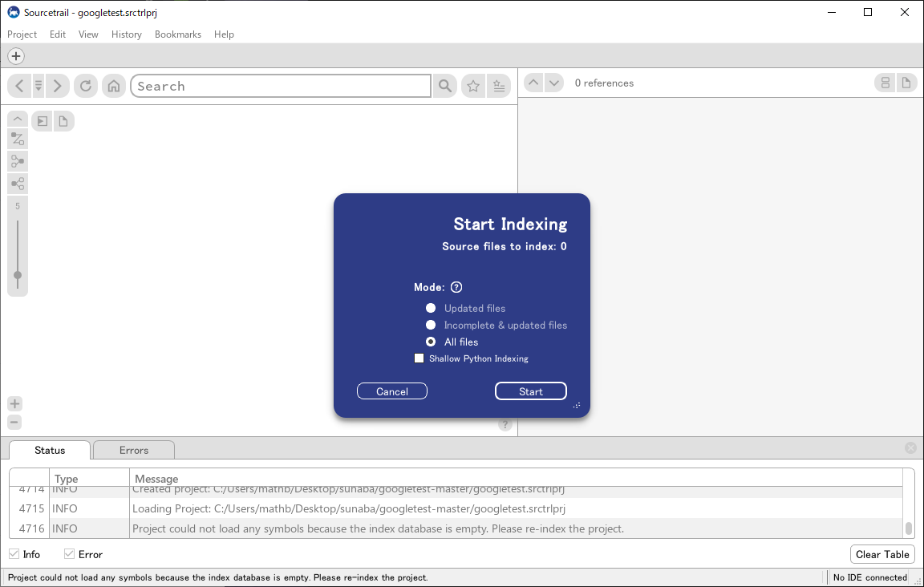Click "Source files to index: 0" text

[x=505, y=246]
